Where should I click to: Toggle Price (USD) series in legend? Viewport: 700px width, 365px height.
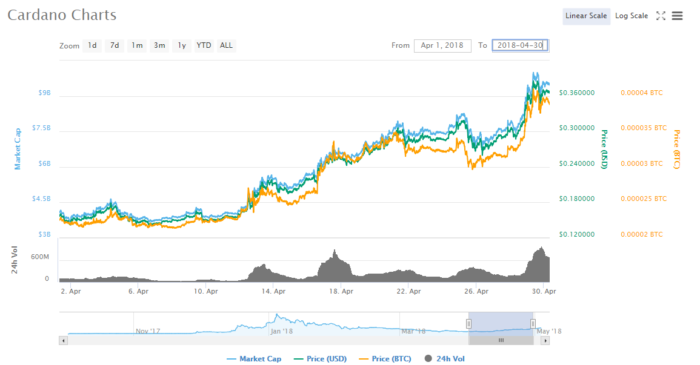pos(320,359)
